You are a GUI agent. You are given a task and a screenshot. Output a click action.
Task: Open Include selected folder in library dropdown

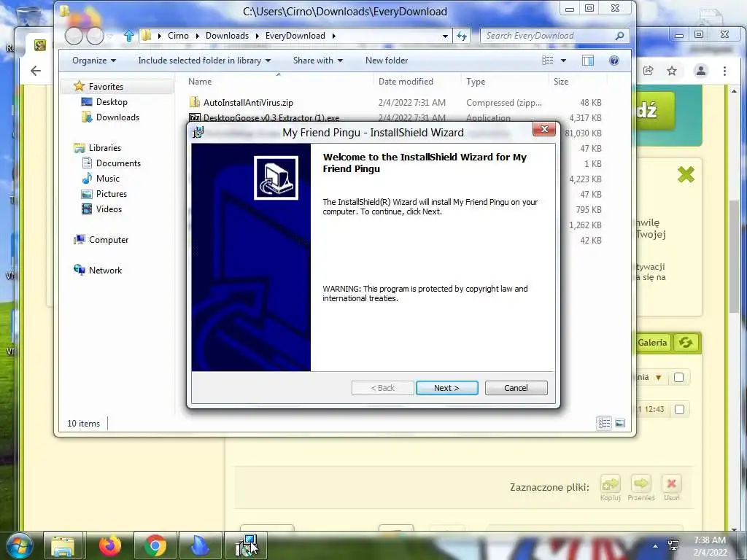204,61
